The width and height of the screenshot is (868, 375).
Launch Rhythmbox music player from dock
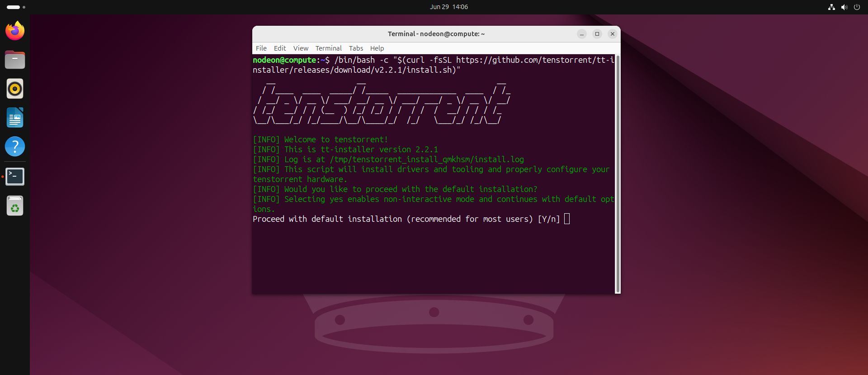point(15,89)
